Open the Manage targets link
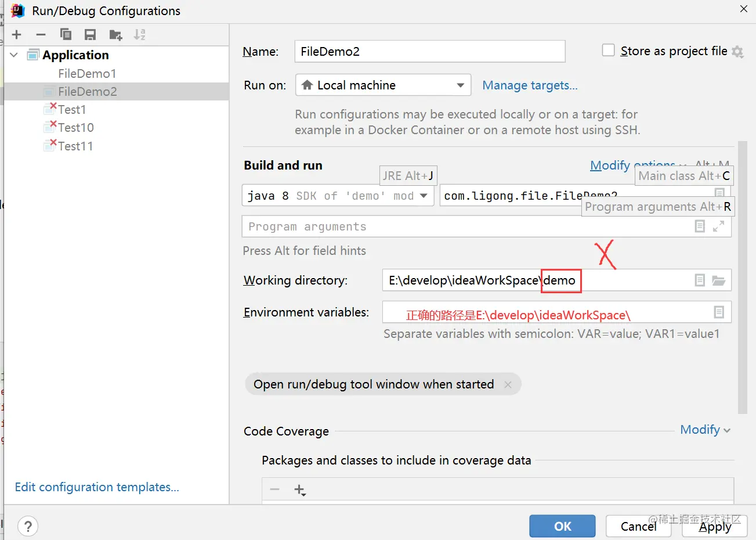756x540 pixels. click(x=530, y=85)
